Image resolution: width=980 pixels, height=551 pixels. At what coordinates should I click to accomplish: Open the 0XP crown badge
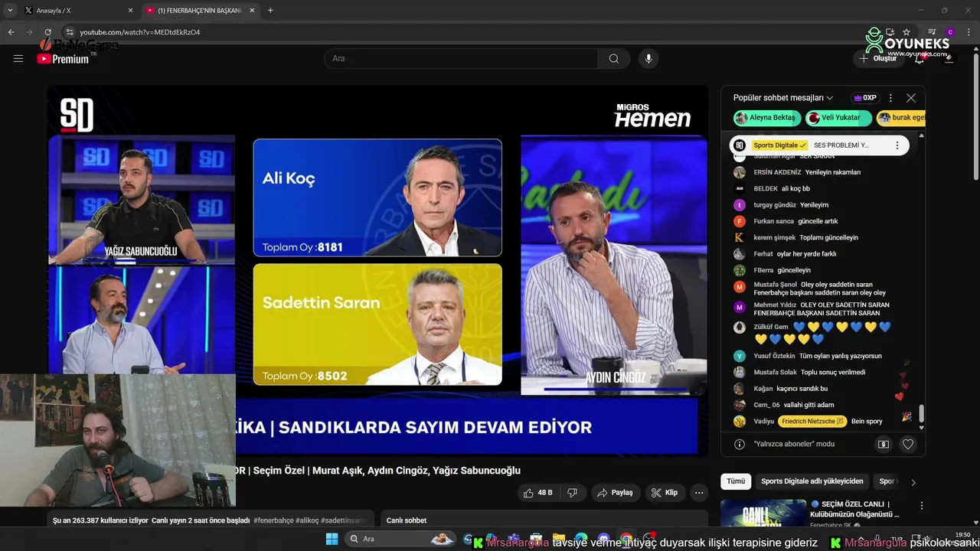[x=865, y=98]
